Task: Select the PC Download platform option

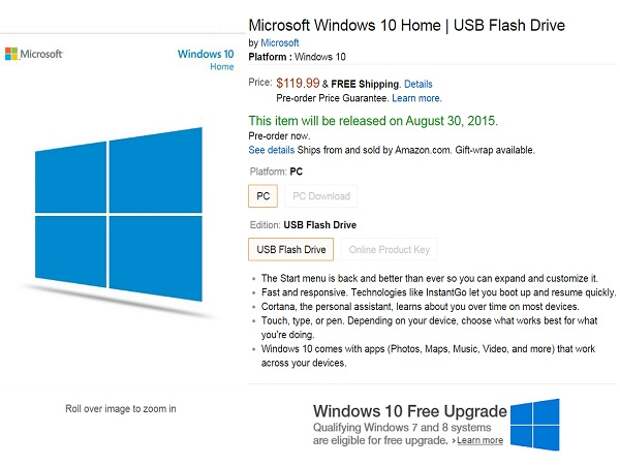Action: pyautogui.click(x=321, y=196)
